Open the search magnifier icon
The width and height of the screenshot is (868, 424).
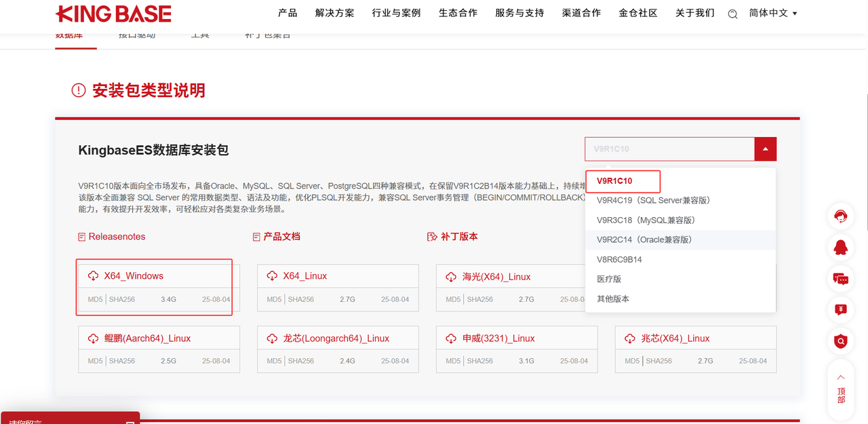[732, 14]
